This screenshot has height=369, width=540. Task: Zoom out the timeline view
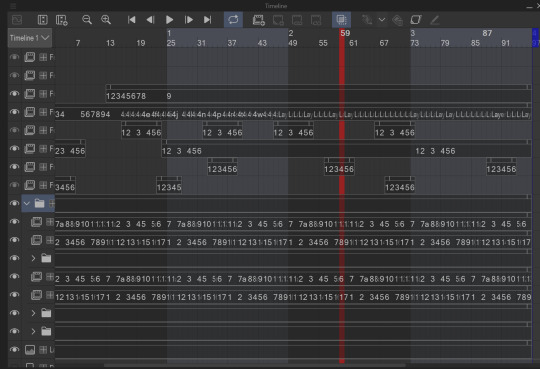[87, 20]
